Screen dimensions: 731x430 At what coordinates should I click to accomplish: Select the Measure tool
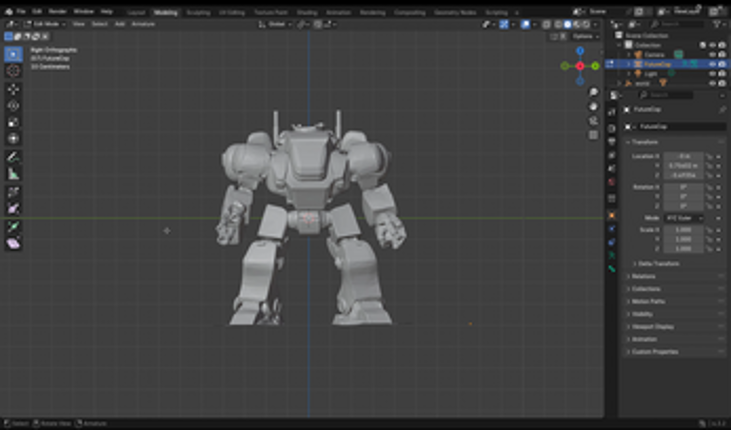click(13, 173)
